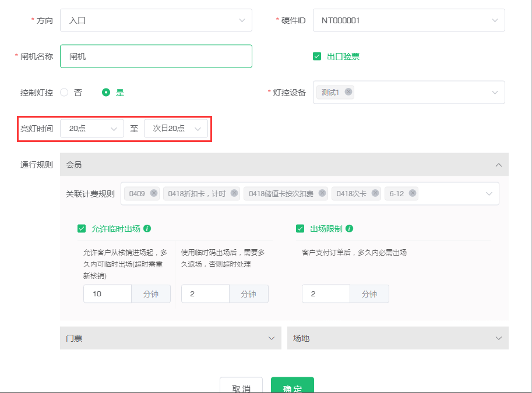Uncheck the 出场限制 option
This screenshot has height=393, width=532.
[301, 228]
